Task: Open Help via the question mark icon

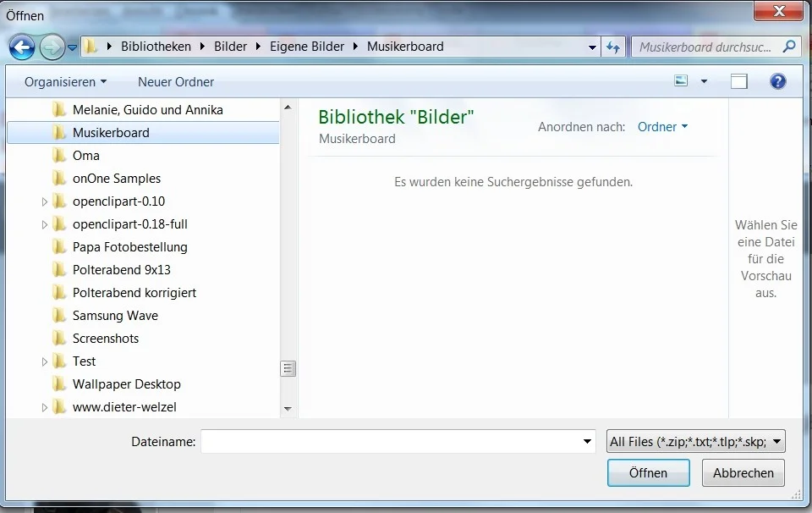Action: click(x=777, y=81)
